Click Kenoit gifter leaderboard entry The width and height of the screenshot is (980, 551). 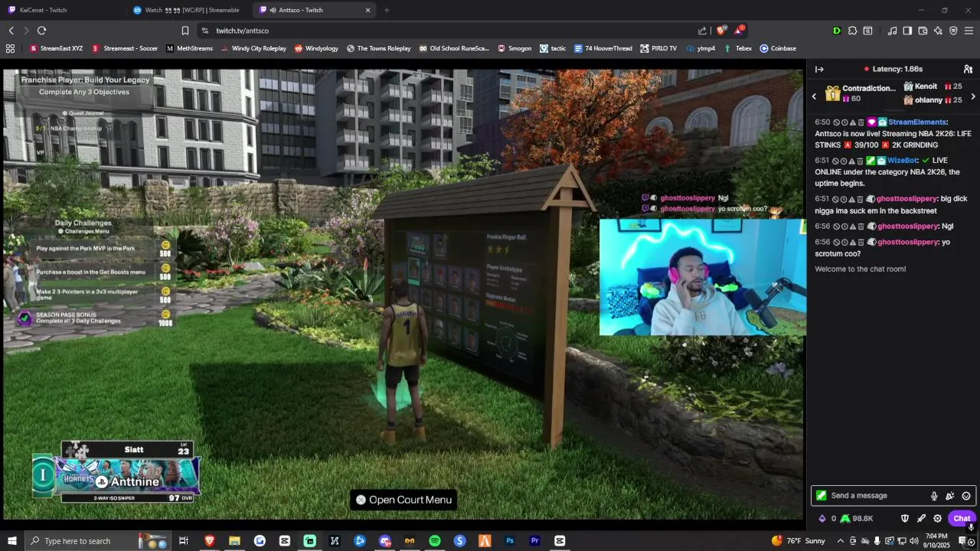point(933,86)
